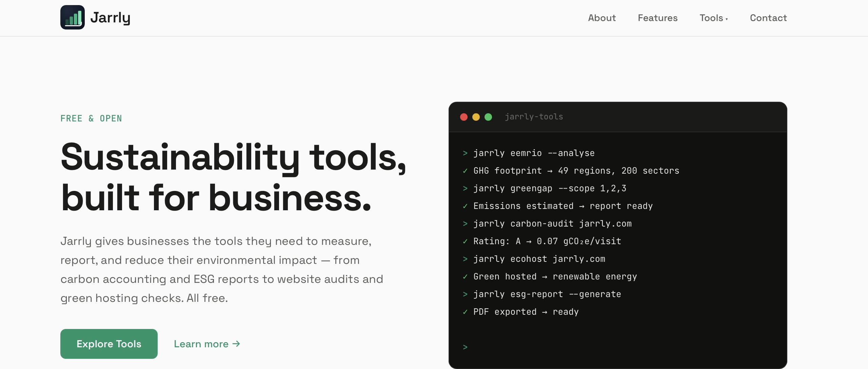Click the green terminal window dot
Image resolution: width=868 pixels, height=369 pixels.
(x=489, y=117)
